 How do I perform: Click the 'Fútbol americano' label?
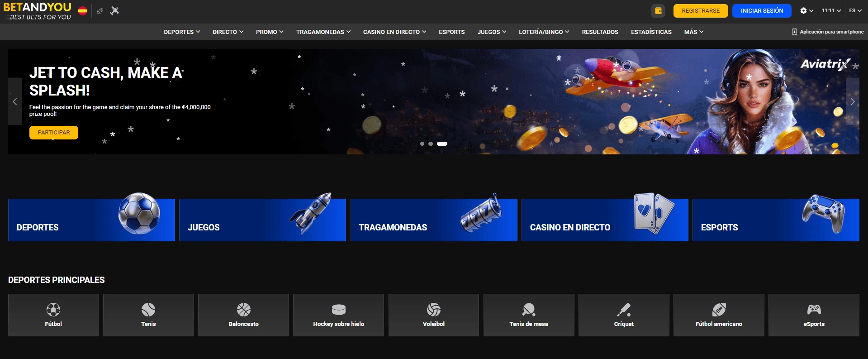click(x=719, y=324)
